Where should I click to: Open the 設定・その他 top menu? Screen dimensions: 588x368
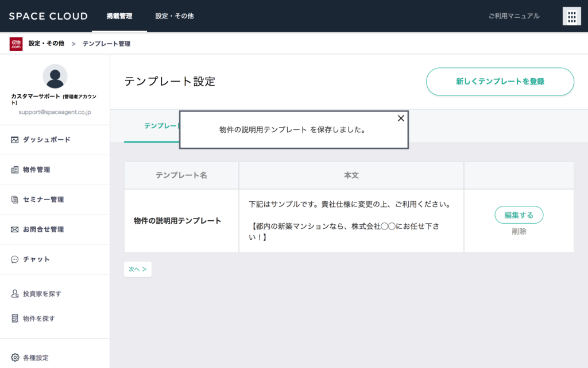(x=175, y=16)
